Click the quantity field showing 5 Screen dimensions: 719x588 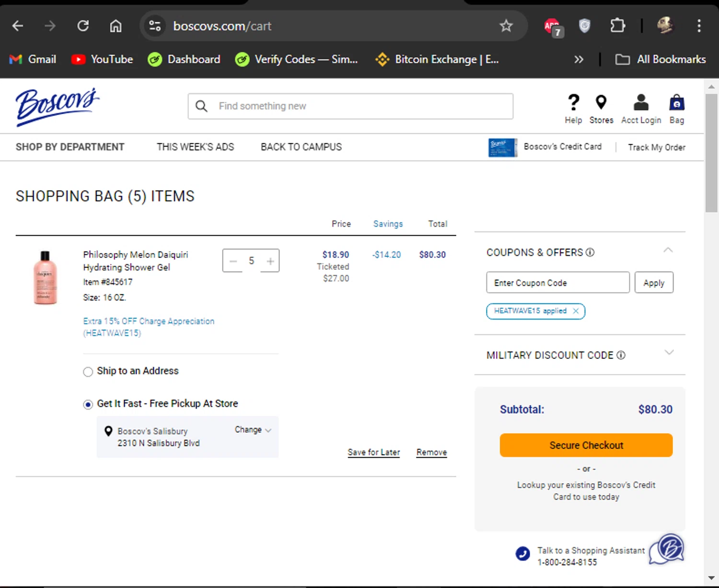tap(251, 261)
